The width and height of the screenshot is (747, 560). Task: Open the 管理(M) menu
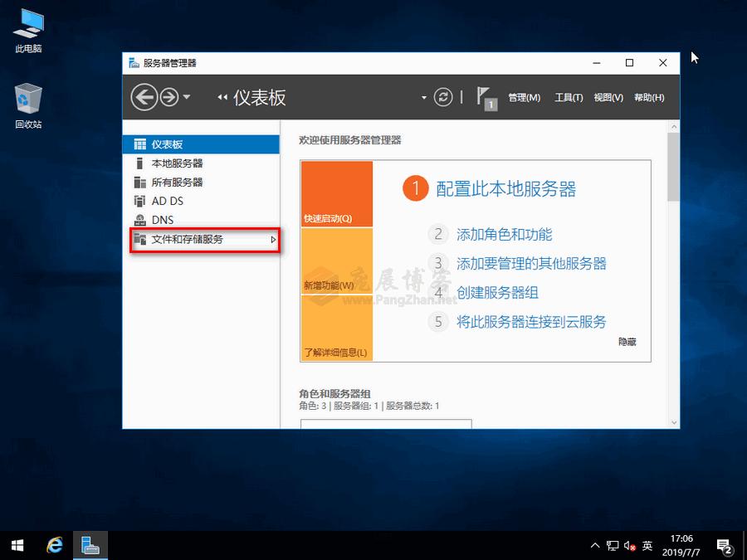pos(524,97)
